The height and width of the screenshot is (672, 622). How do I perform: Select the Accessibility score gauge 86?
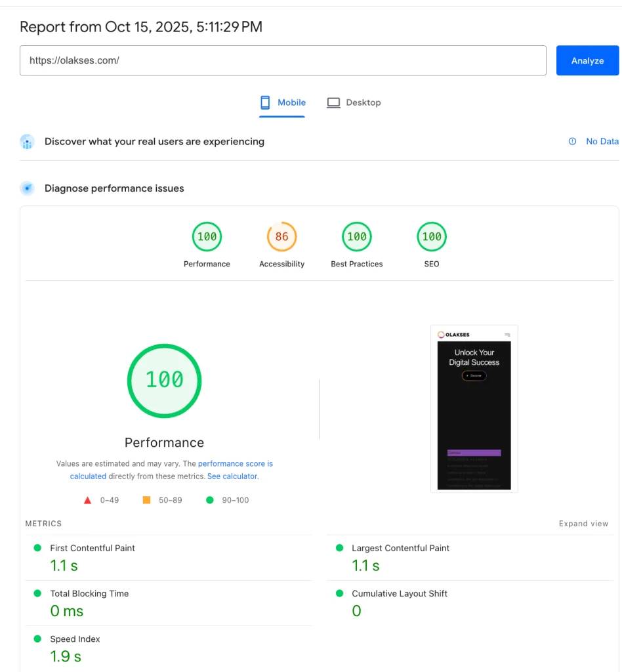click(281, 237)
